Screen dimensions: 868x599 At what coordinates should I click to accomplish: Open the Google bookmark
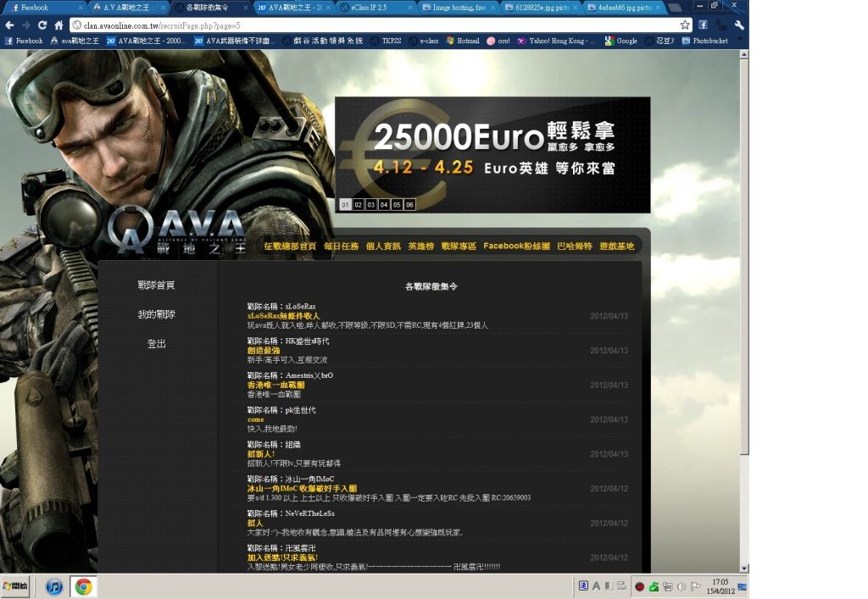tap(621, 41)
